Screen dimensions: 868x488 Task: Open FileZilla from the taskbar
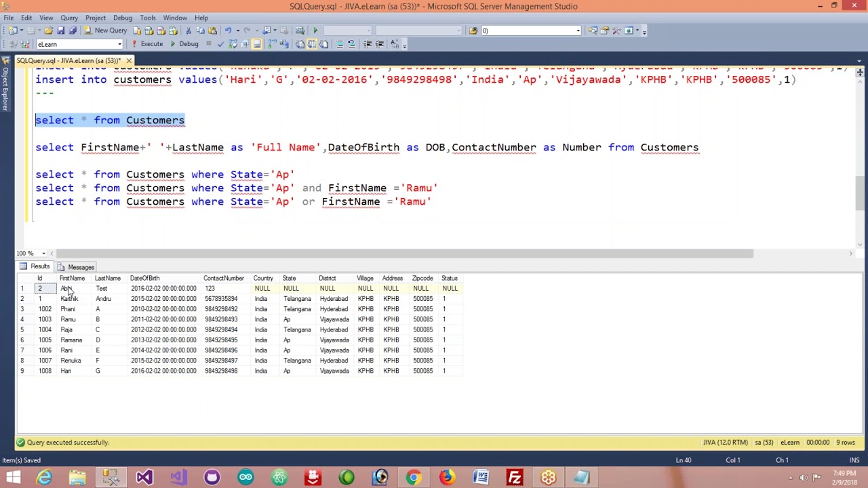tap(515, 478)
